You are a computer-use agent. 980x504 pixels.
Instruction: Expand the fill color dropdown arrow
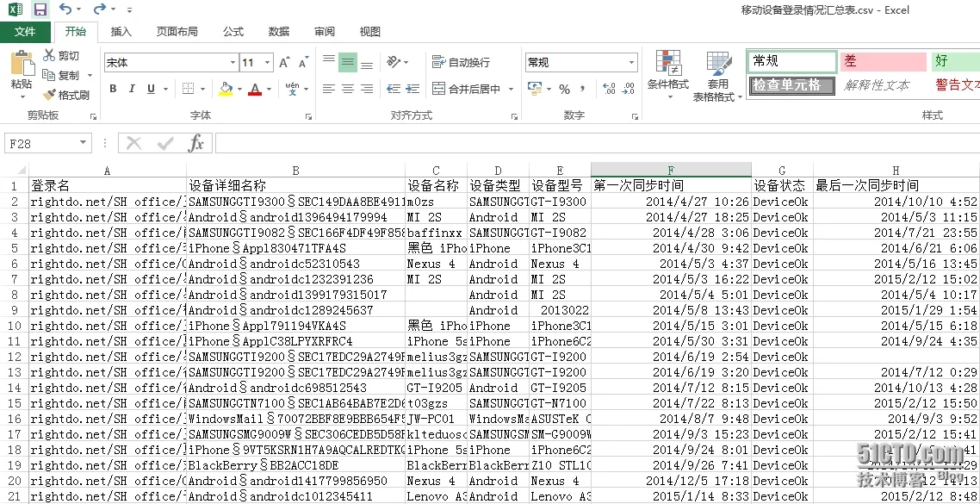point(239,90)
